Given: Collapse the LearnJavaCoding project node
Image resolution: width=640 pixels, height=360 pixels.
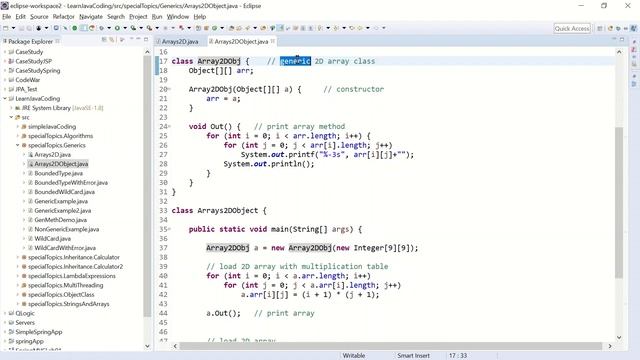Looking at the screenshot, I should tap(4, 98).
